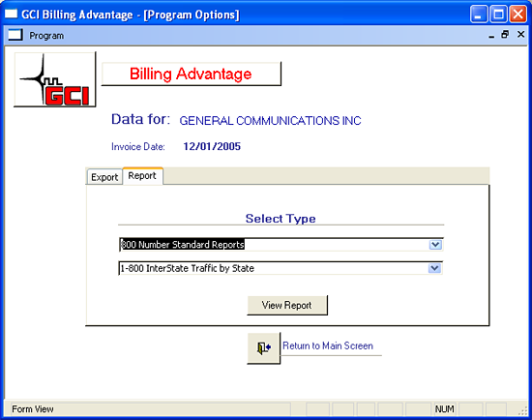
Task: Click the View Report button
Action: coord(287,305)
